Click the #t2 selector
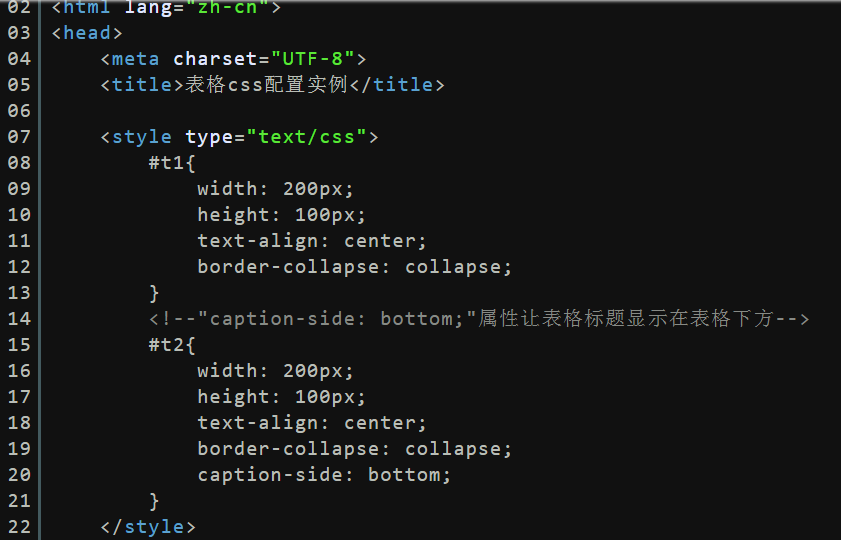The height and width of the screenshot is (540, 841). [x=166, y=344]
